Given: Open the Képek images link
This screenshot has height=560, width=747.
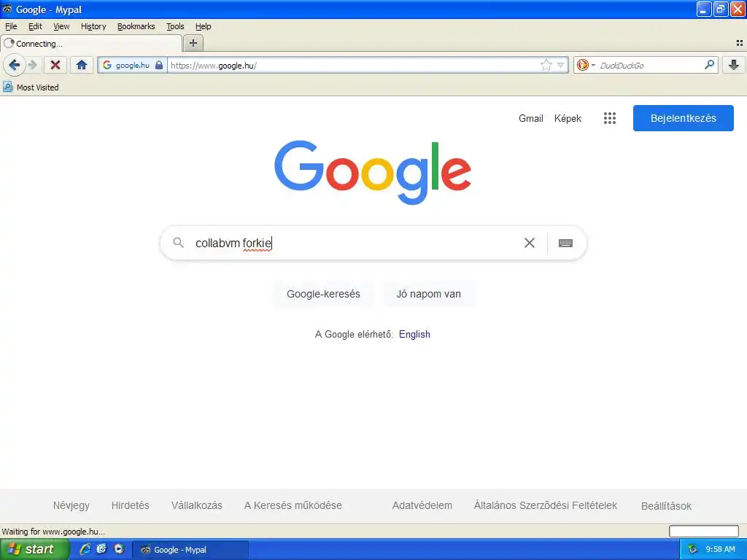Looking at the screenshot, I should coord(568,118).
